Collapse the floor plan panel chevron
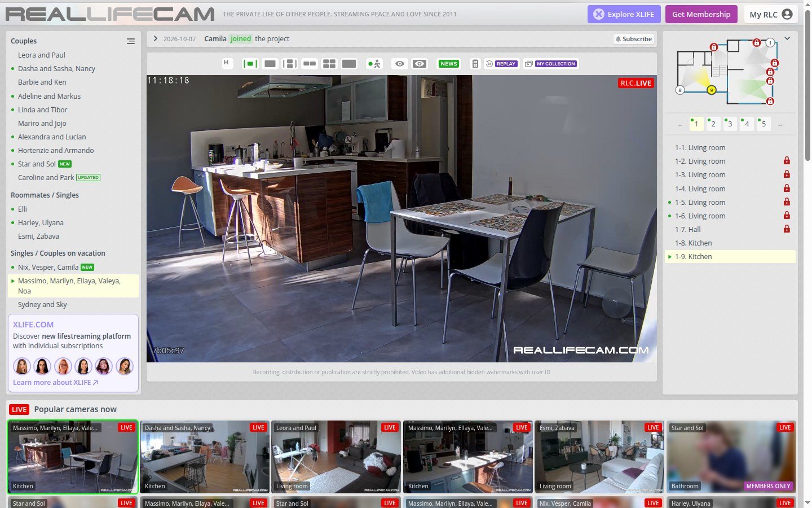812x508 pixels. (787, 38)
